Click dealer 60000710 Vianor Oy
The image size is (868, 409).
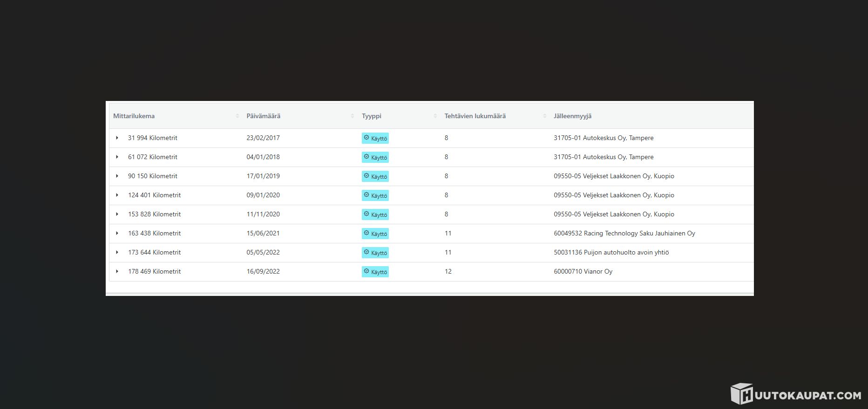[583, 271]
